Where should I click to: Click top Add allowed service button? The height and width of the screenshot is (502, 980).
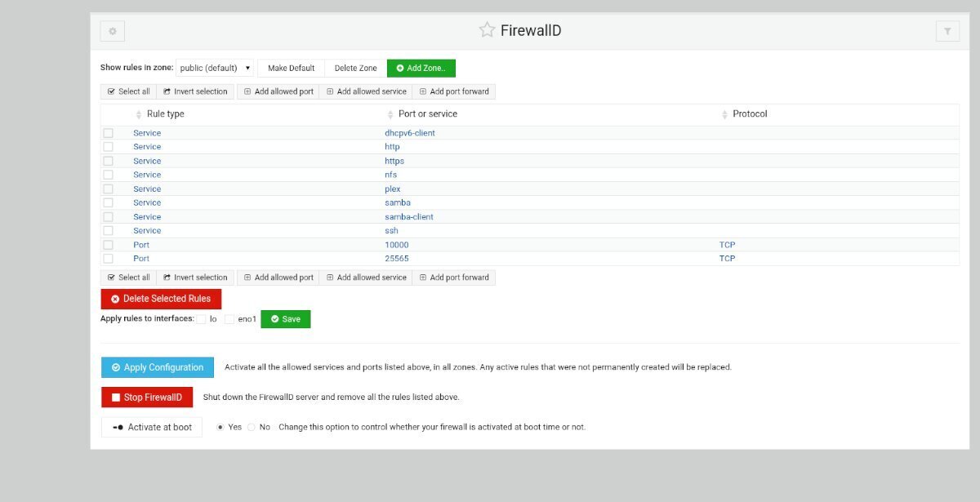366,91
